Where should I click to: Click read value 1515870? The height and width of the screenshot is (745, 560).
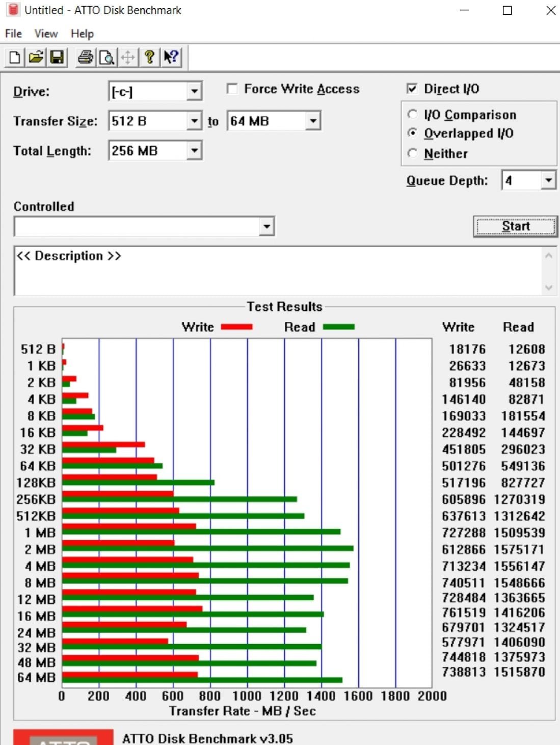click(519, 672)
